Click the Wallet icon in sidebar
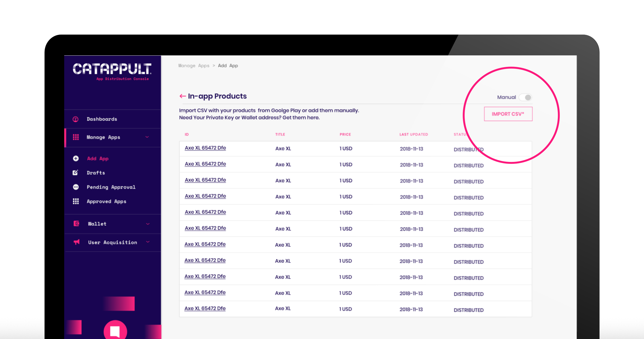Screen dimensions: 644x339 [x=76, y=223]
